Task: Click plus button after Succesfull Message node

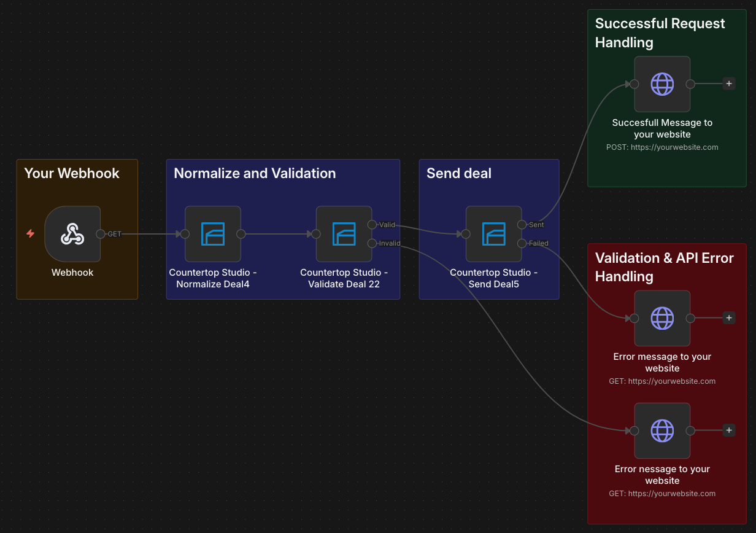Action: coord(728,84)
